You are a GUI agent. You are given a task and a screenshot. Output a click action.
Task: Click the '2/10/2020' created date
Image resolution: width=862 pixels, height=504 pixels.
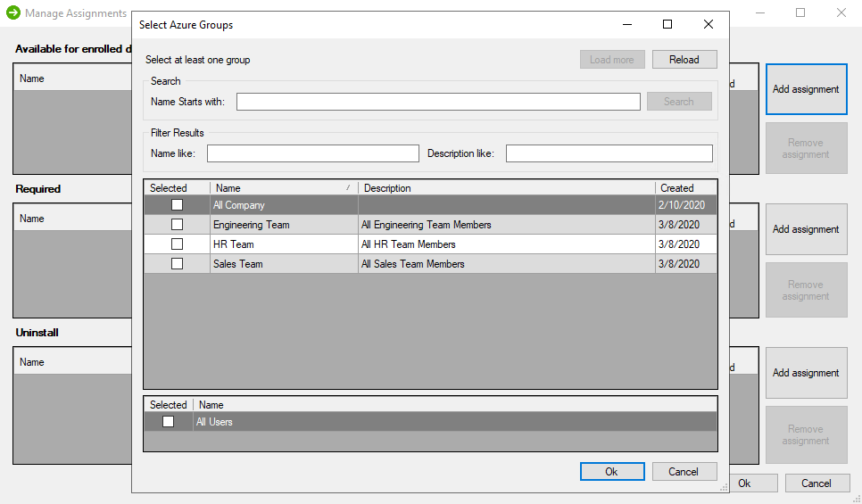tap(685, 205)
